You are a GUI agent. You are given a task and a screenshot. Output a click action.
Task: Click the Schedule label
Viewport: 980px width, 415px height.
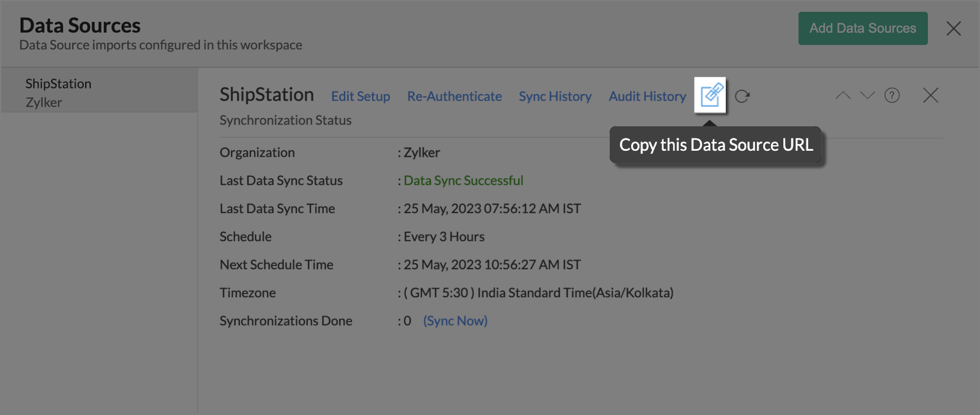[246, 237]
